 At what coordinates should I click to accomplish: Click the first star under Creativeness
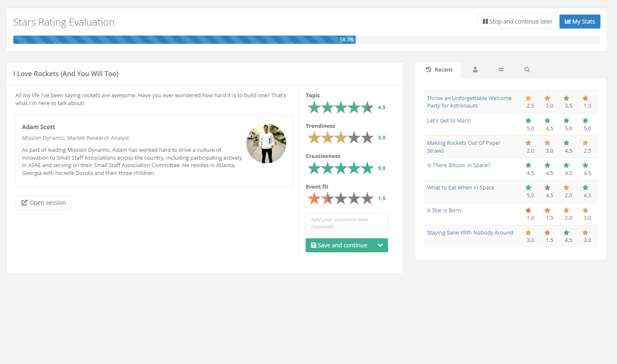tap(314, 168)
